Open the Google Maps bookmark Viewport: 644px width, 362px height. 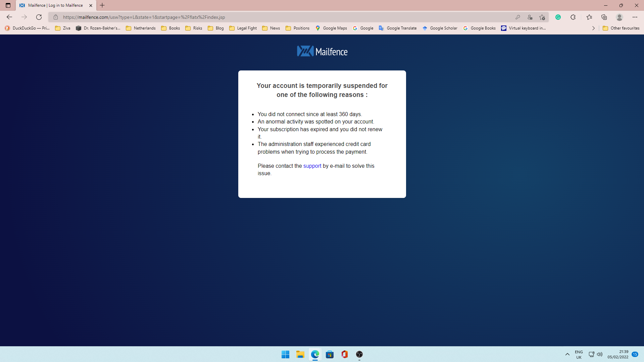click(331, 28)
